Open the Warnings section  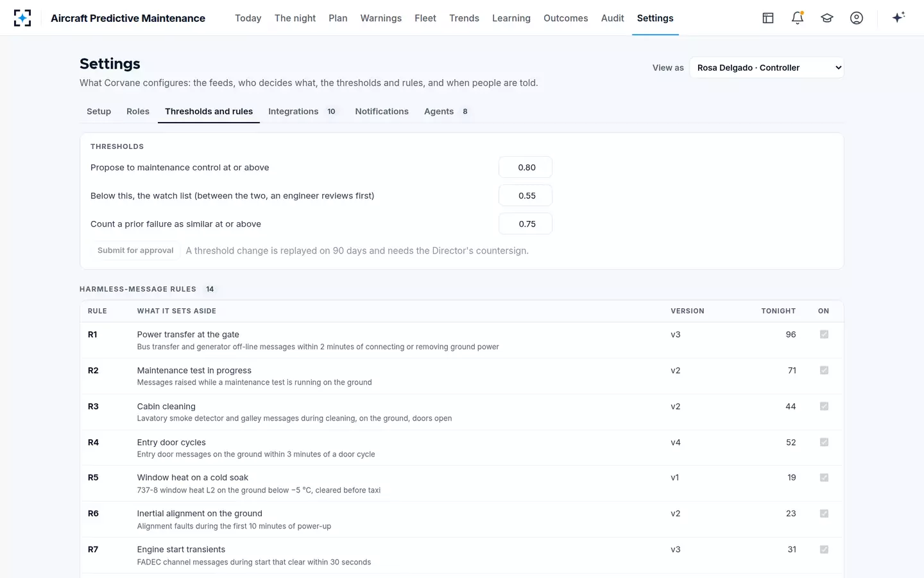click(x=381, y=18)
